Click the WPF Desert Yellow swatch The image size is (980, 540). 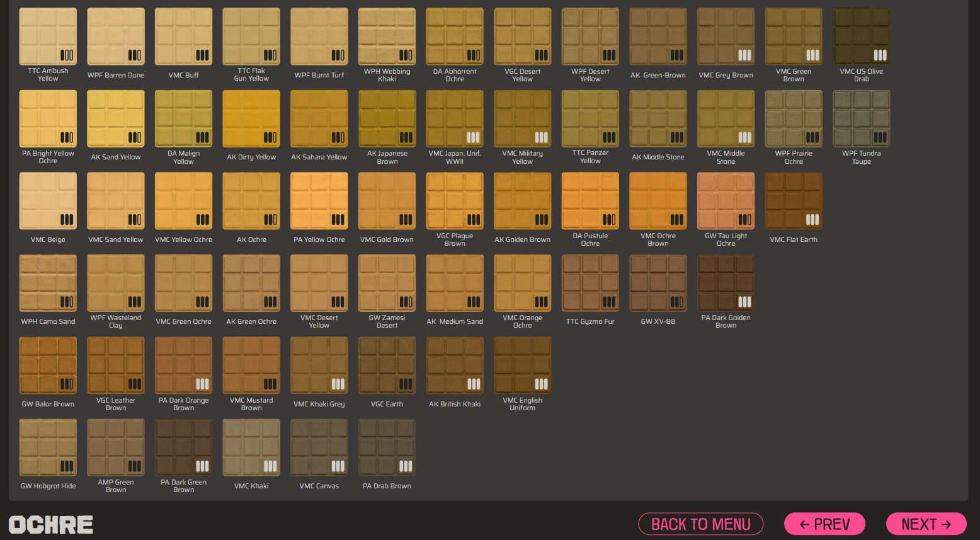pos(590,37)
